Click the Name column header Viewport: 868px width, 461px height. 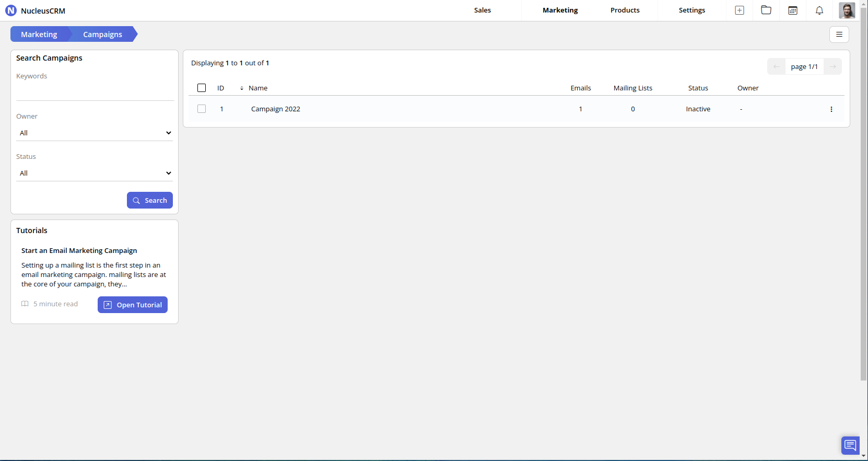pos(258,88)
